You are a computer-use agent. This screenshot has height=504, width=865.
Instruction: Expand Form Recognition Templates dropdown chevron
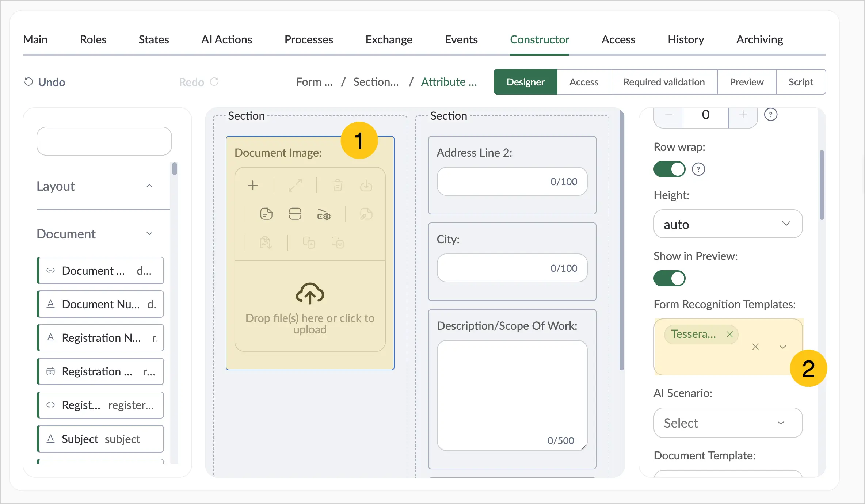pyautogui.click(x=782, y=347)
